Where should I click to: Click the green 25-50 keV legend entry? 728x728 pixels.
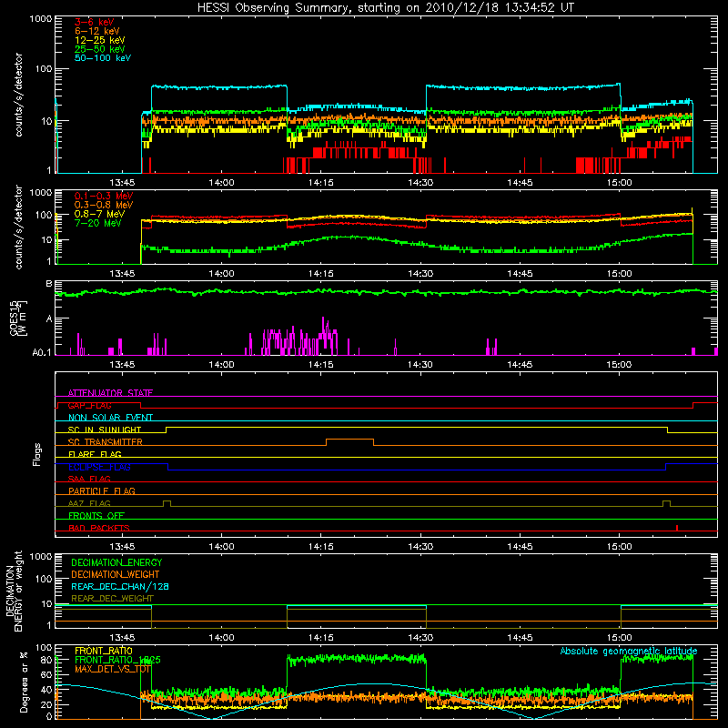click(100, 49)
